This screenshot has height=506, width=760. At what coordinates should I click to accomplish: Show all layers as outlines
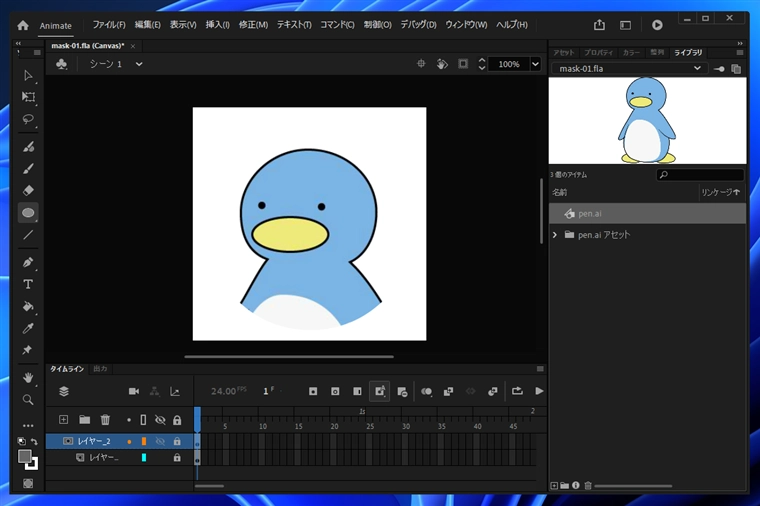coord(143,420)
